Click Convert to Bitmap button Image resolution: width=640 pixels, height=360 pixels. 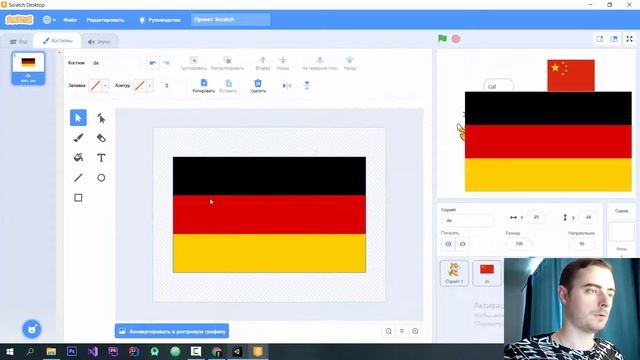click(172, 331)
